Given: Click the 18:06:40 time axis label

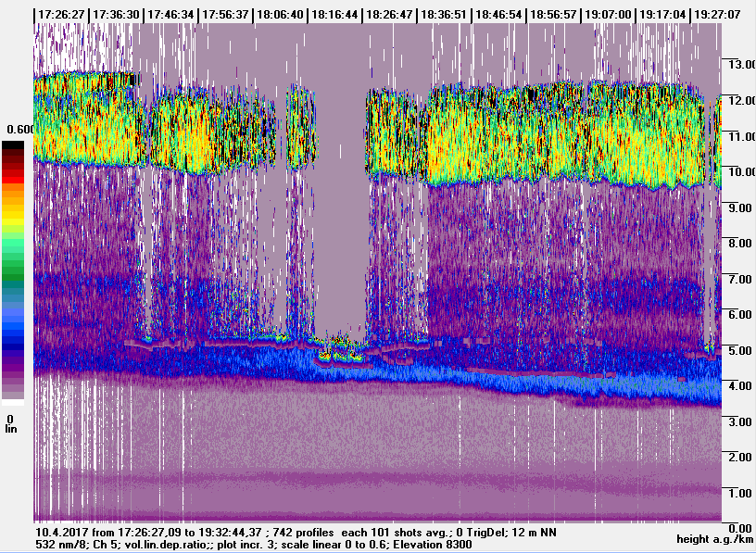Looking at the screenshot, I should click(280, 15).
